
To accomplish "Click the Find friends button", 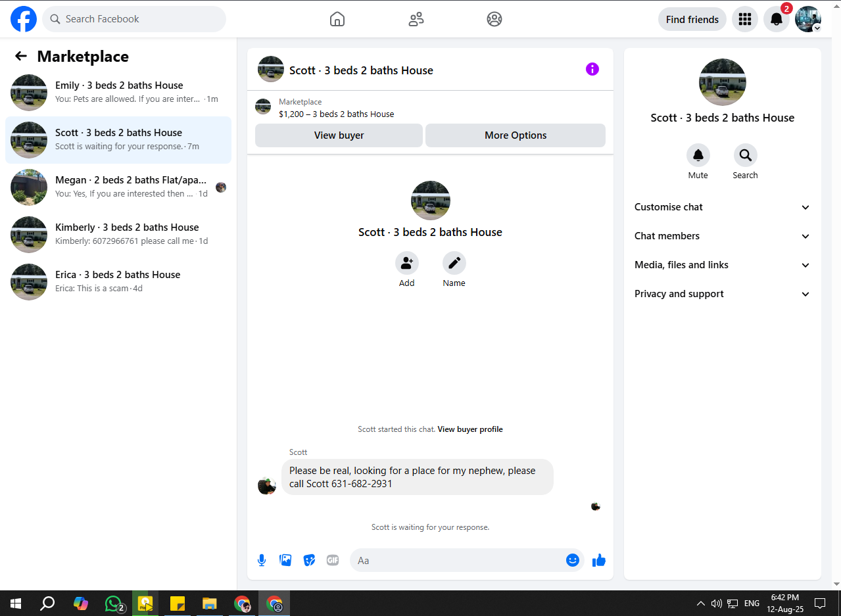I will click(x=692, y=19).
